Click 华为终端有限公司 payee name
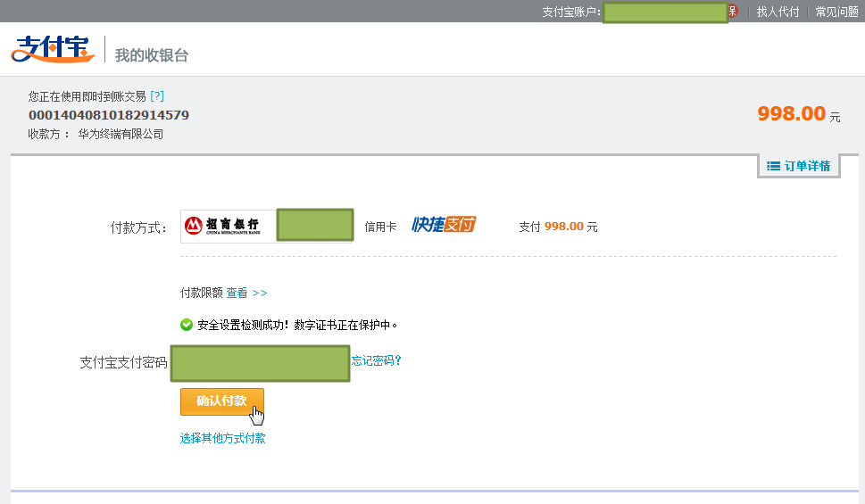Screen dimensions: 865x504 click(x=121, y=134)
